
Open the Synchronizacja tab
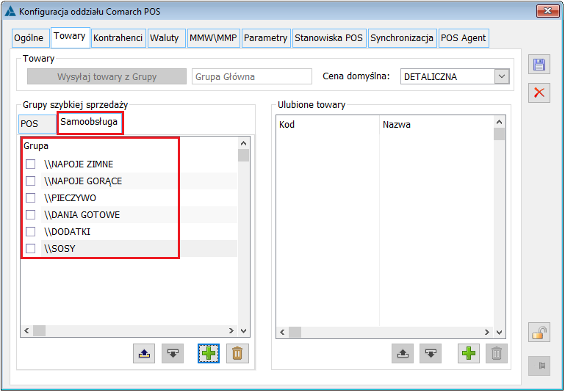[402, 37]
